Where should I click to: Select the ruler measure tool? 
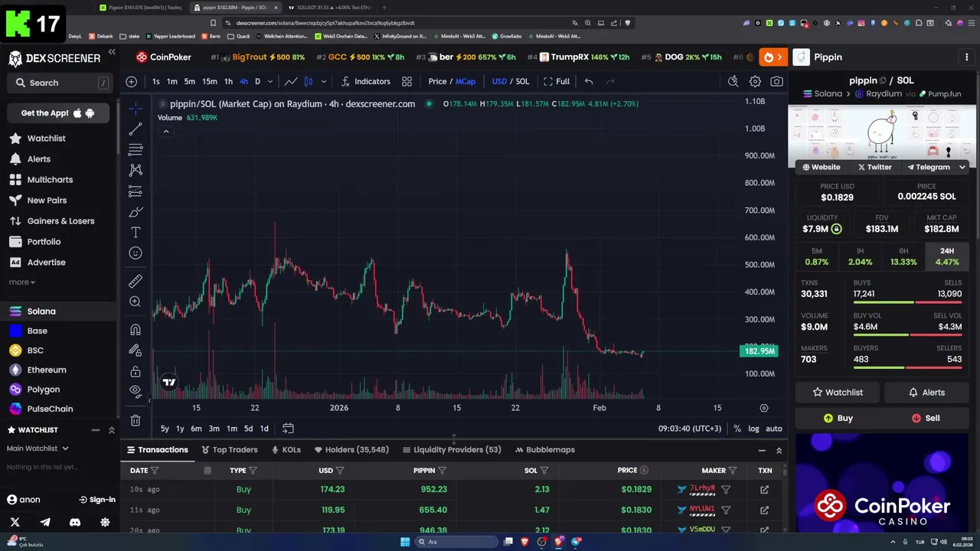click(x=136, y=281)
